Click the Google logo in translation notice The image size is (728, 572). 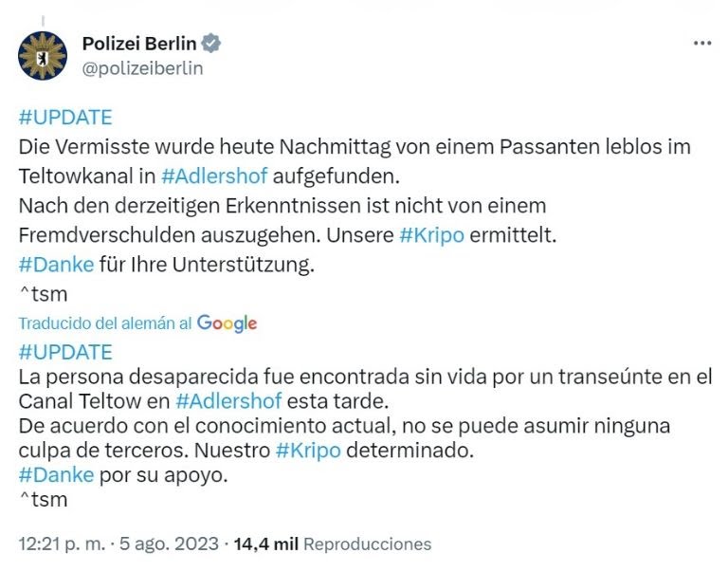pyautogui.click(x=227, y=323)
